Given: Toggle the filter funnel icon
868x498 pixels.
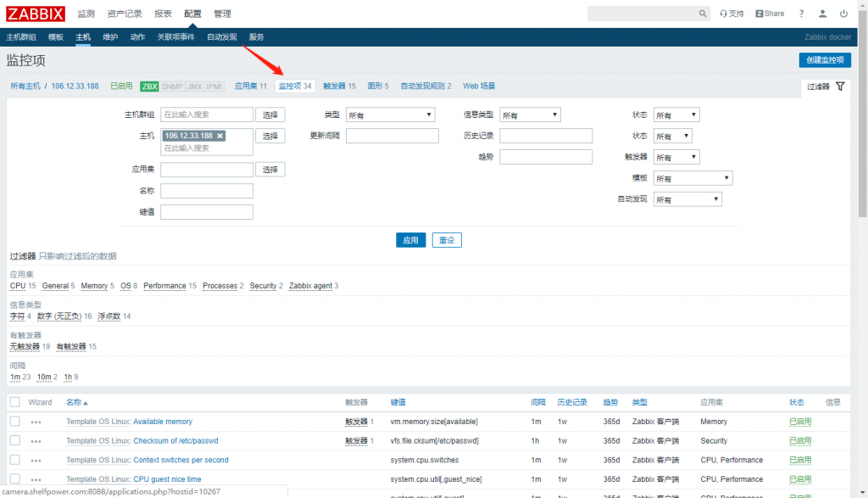Looking at the screenshot, I should point(840,87).
